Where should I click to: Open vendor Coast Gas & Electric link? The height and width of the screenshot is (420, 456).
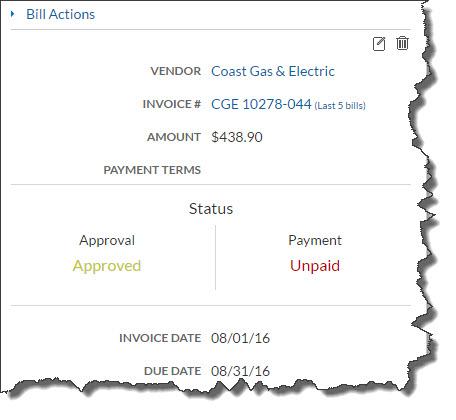pos(273,71)
